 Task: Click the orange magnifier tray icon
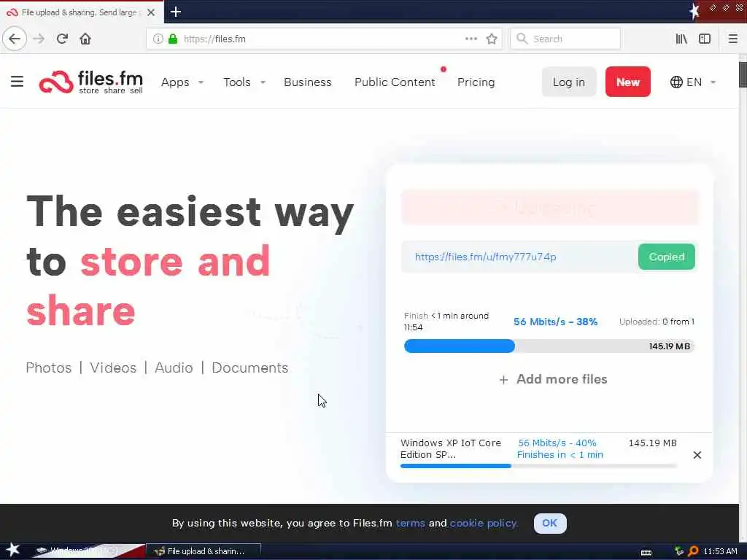(x=693, y=551)
